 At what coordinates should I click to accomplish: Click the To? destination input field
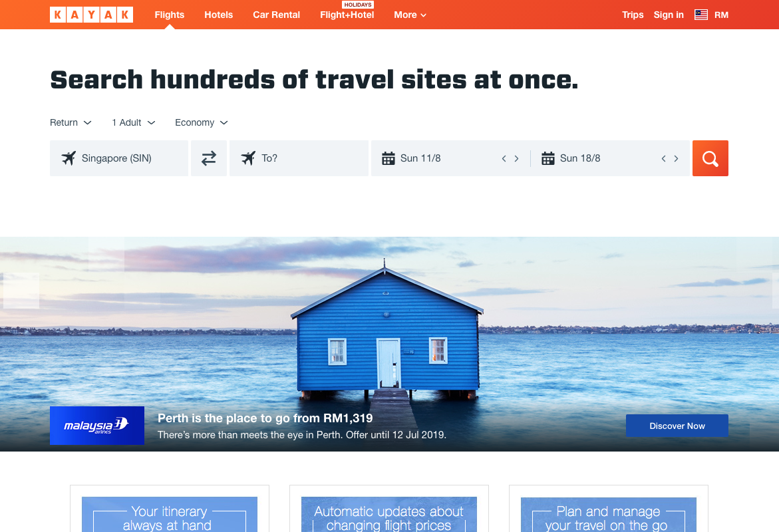click(299, 158)
